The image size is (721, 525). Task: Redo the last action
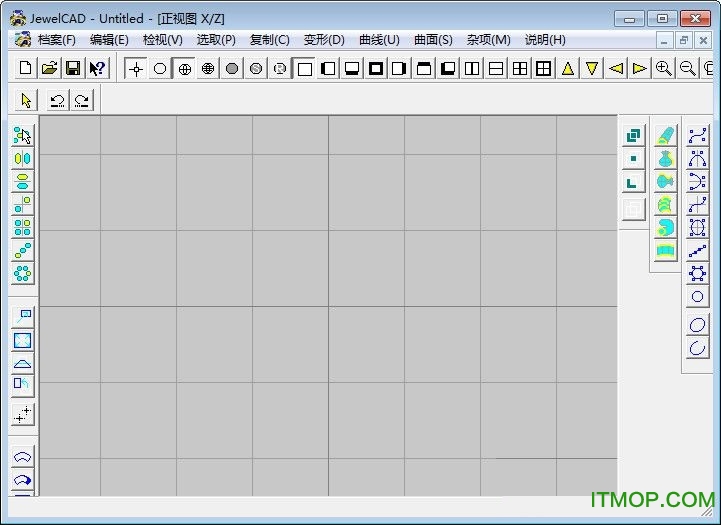point(82,100)
